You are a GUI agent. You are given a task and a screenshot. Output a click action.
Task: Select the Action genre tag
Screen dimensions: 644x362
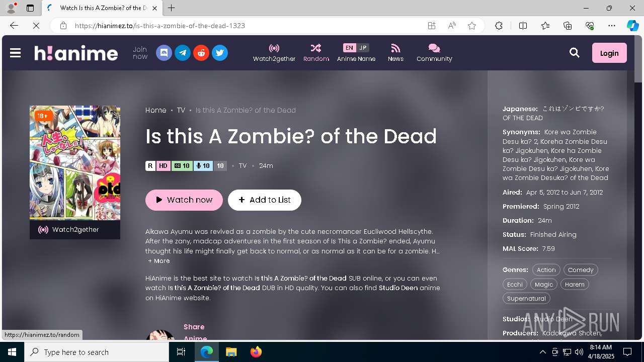[546, 270]
